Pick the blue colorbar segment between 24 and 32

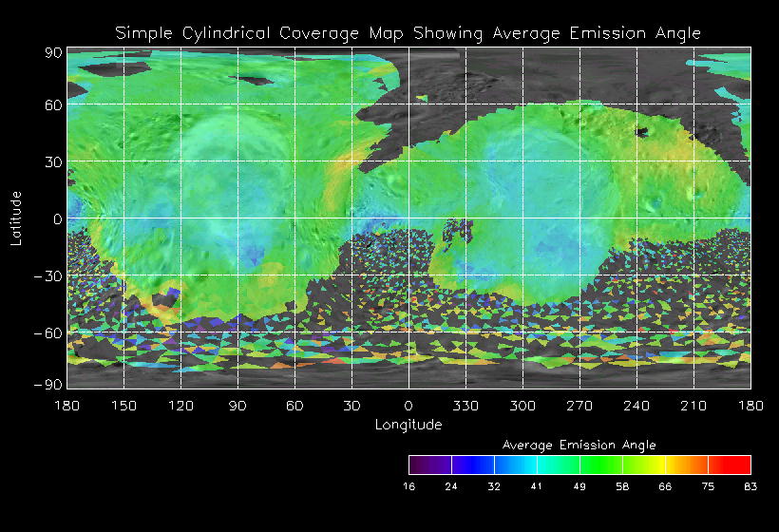coord(473,465)
